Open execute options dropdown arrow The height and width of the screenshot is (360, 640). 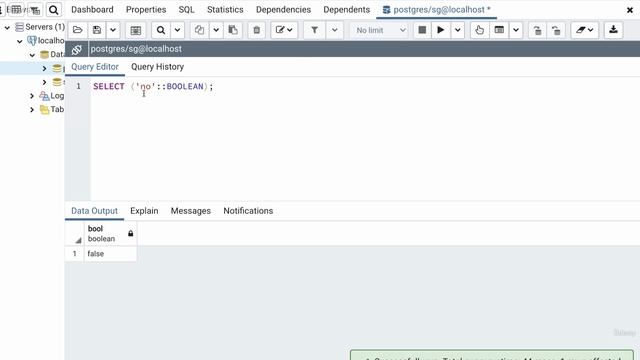pos(458,30)
